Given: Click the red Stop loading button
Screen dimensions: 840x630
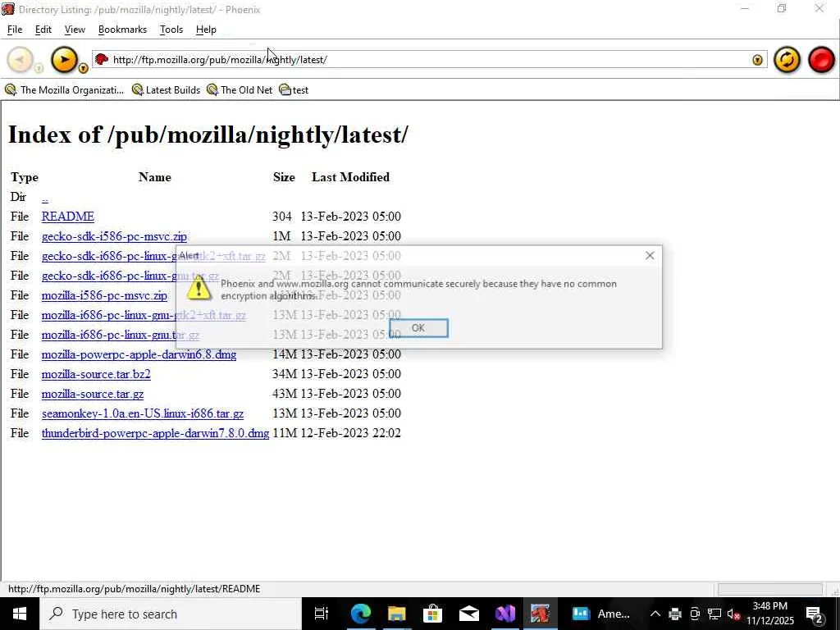Looking at the screenshot, I should click(821, 59).
